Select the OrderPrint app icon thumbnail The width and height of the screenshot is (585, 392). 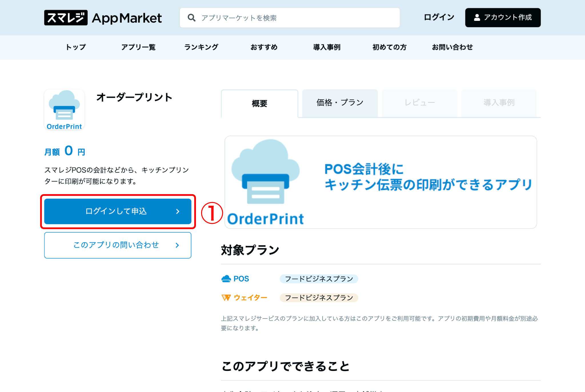[64, 109]
